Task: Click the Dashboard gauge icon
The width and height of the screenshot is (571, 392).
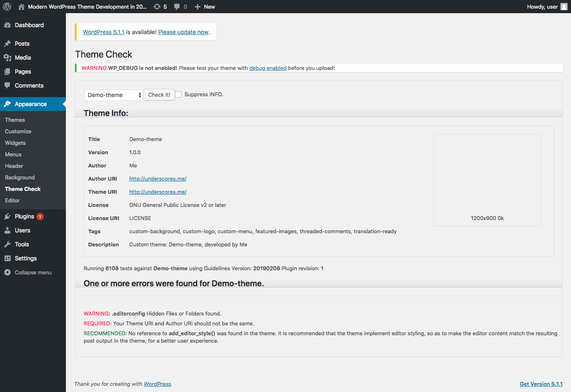Action: (x=7, y=25)
